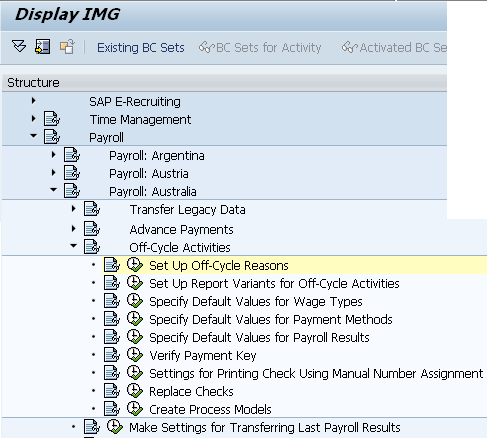
Task: Expand the SAP E-Recruiting node
Action: tap(33, 101)
